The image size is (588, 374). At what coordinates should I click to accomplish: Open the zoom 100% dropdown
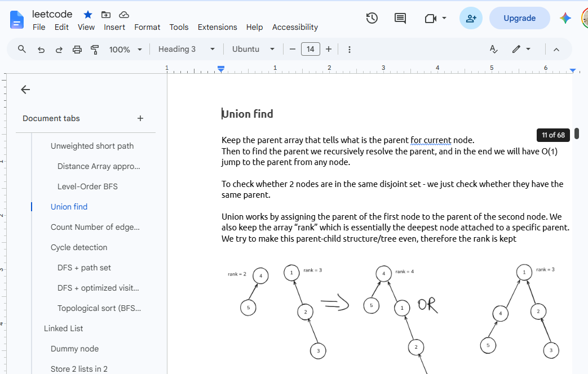pos(125,50)
